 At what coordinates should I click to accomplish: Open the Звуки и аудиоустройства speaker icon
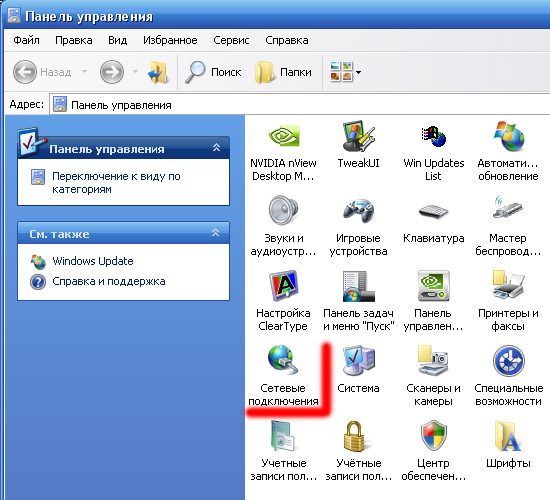point(283,211)
